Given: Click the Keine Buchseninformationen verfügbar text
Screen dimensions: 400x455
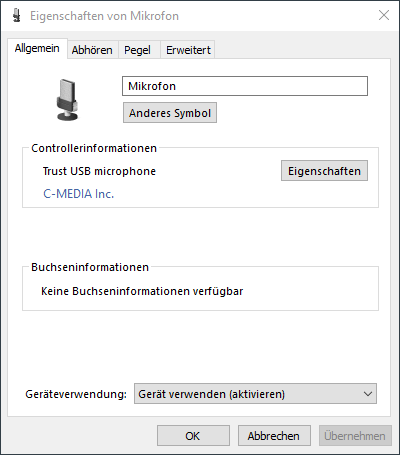Looking at the screenshot, I should tap(142, 291).
